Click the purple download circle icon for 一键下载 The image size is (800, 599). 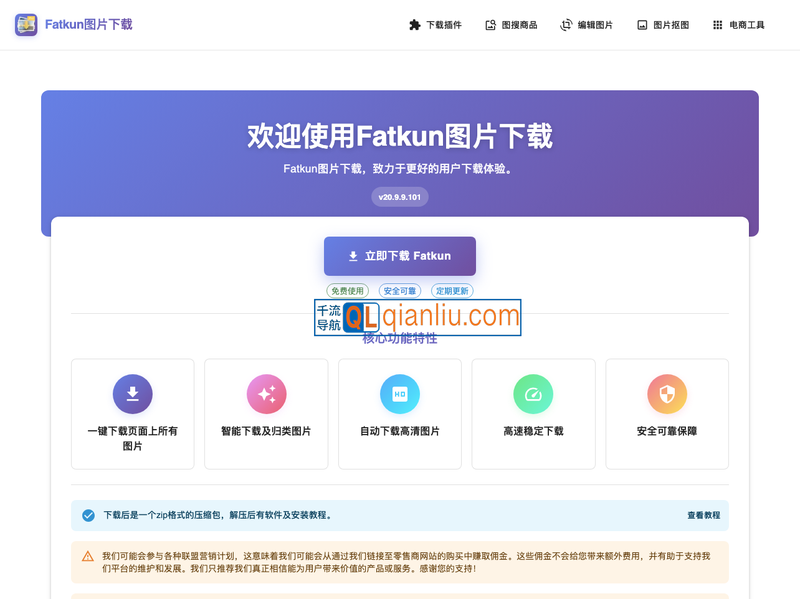coord(133,393)
